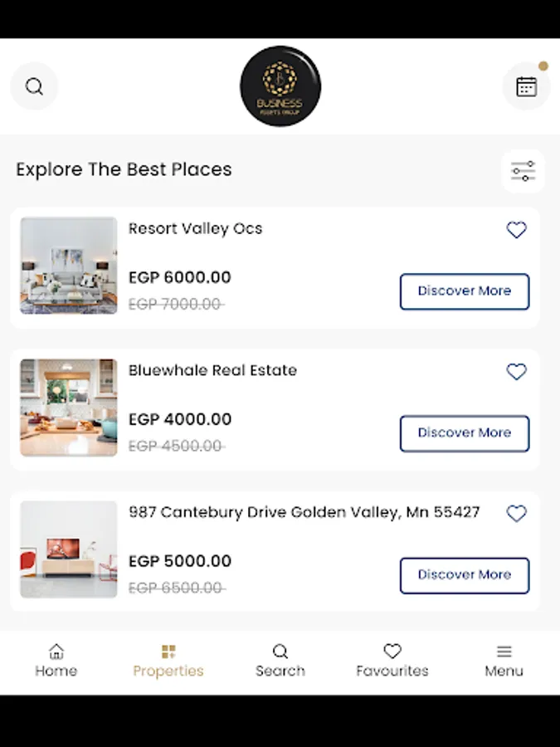
Task: Go to the Home tab
Action: pyautogui.click(x=56, y=661)
